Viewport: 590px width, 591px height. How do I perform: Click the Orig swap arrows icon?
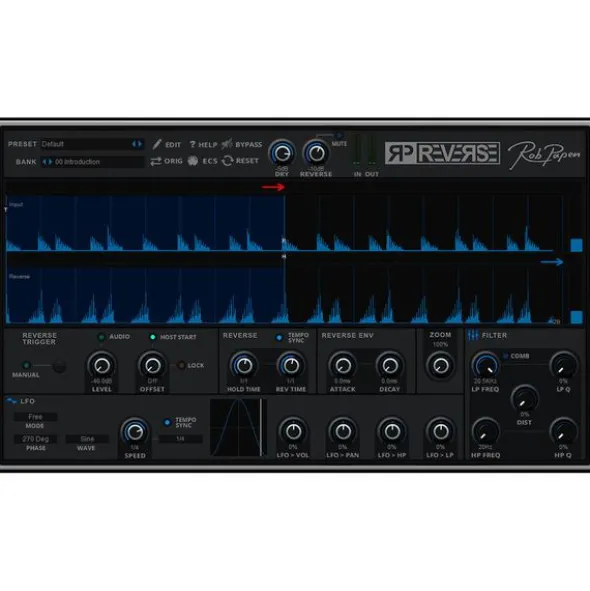(x=156, y=161)
